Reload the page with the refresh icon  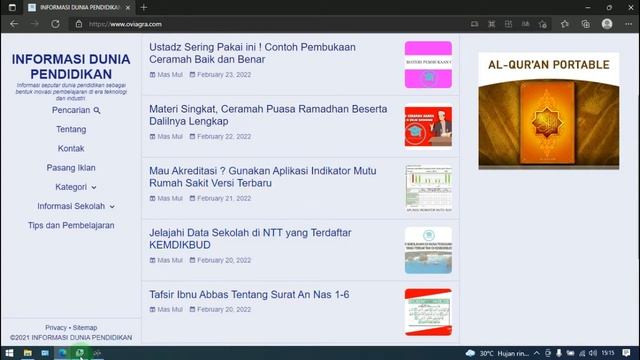(x=56, y=24)
